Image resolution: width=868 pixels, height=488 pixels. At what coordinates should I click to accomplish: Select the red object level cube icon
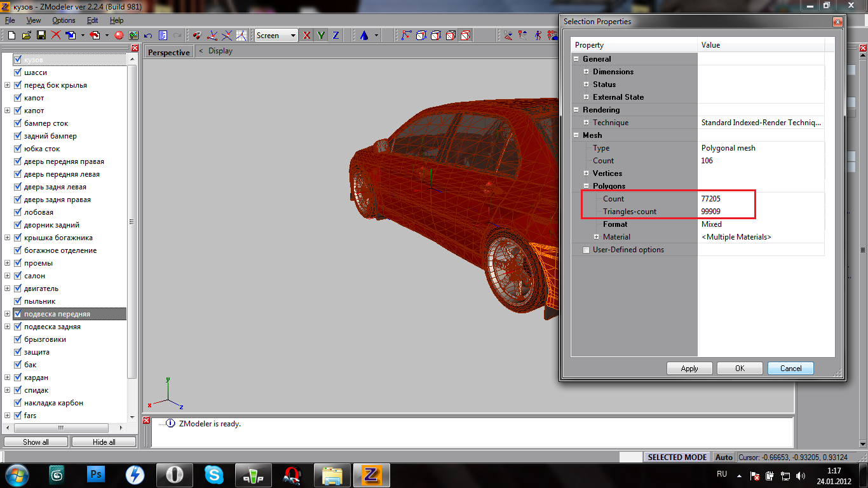(466, 36)
